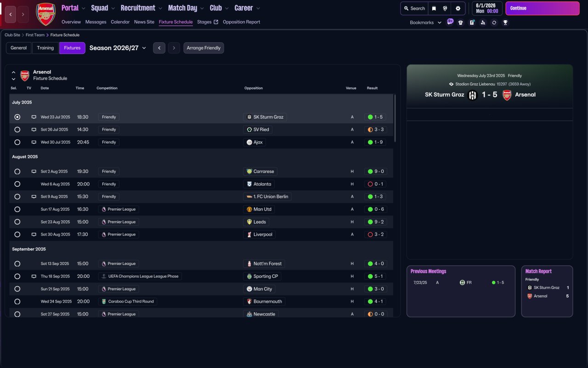Click the shirt kit shortcut icon

[x=461, y=23]
